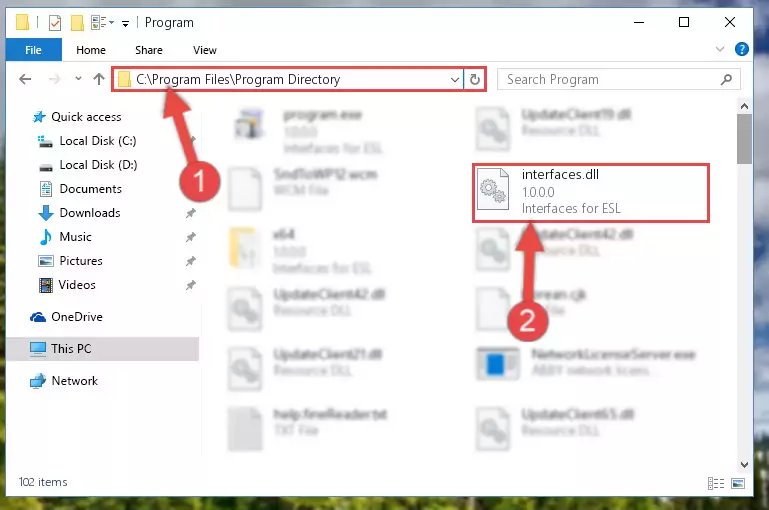The height and width of the screenshot is (510, 769).
Task: Switch to the View tab
Action: [205, 50]
